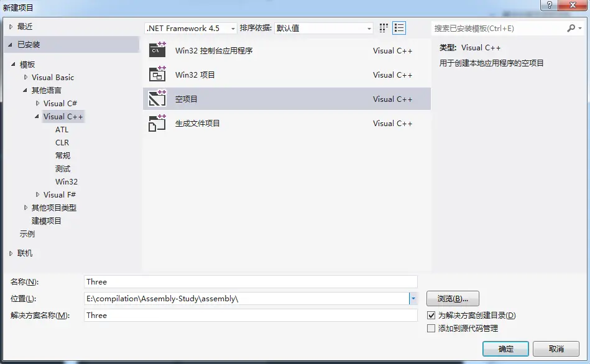
Task: Click the 名称 input field
Action: coord(251,281)
